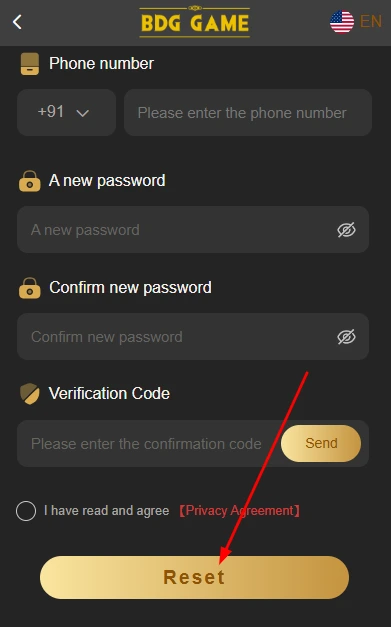
Task: Click the BDG GAME logo
Action: click(195, 22)
